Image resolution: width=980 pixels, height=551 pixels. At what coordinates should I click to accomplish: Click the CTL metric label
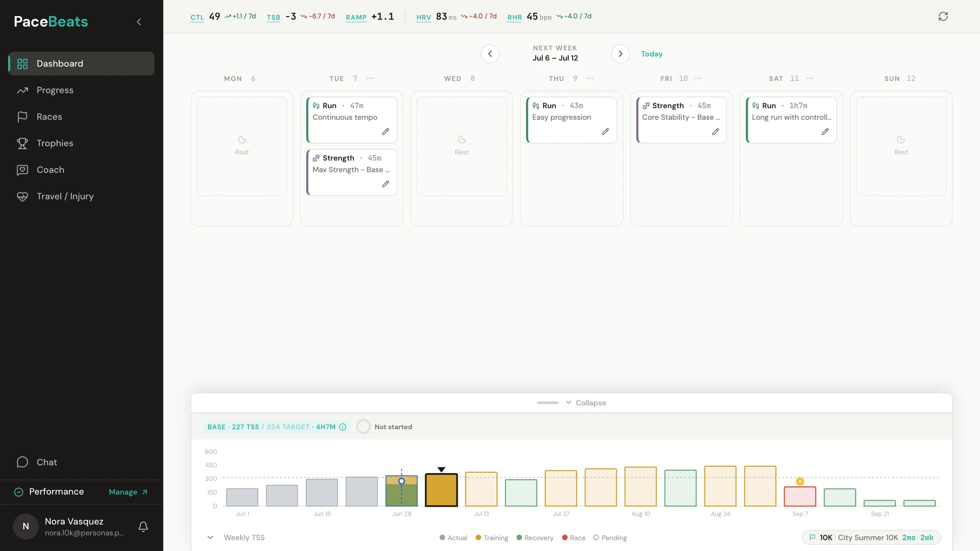[x=197, y=17]
